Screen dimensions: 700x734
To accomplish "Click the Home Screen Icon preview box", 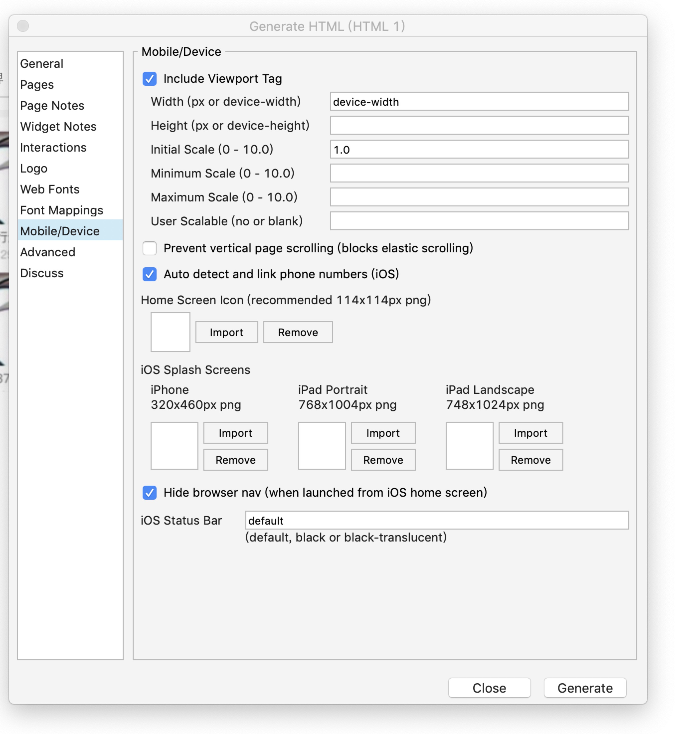I will 170,332.
